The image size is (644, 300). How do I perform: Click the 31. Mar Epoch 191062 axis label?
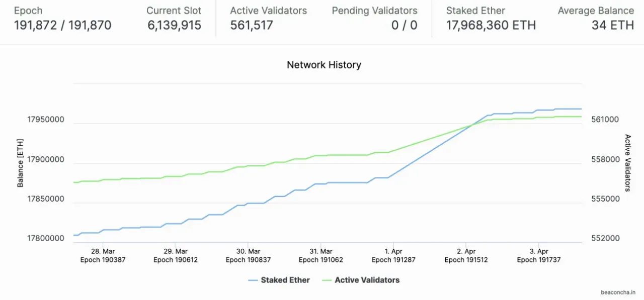pyautogui.click(x=321, y=255)
